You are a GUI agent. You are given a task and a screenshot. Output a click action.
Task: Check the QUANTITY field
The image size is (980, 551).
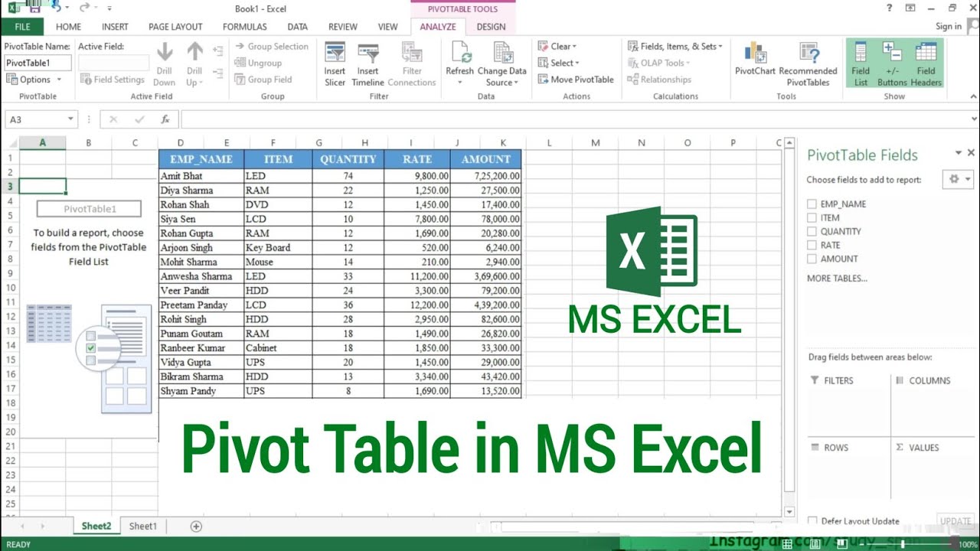(812, 232)
